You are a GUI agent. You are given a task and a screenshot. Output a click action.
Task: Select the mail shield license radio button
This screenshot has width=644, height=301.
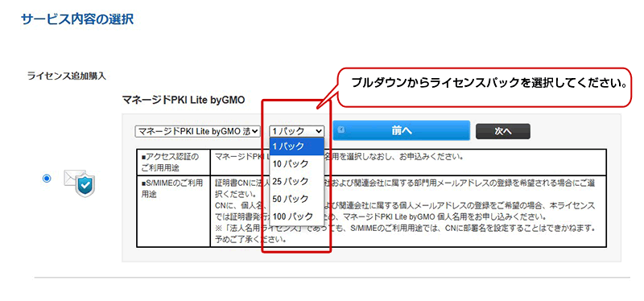(47, 178)
